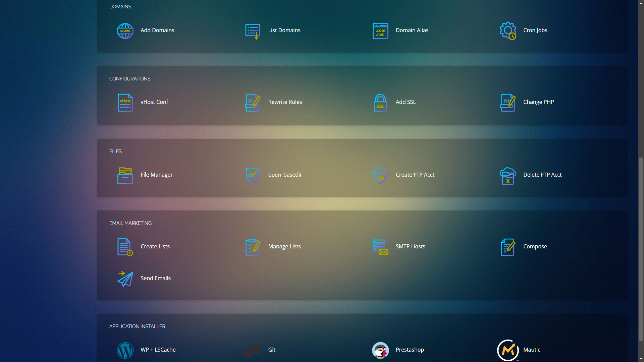The width and height of the screenshot is (644, 362).
Task: Open the Rewrite Rules link
Action: coord(285,102)
